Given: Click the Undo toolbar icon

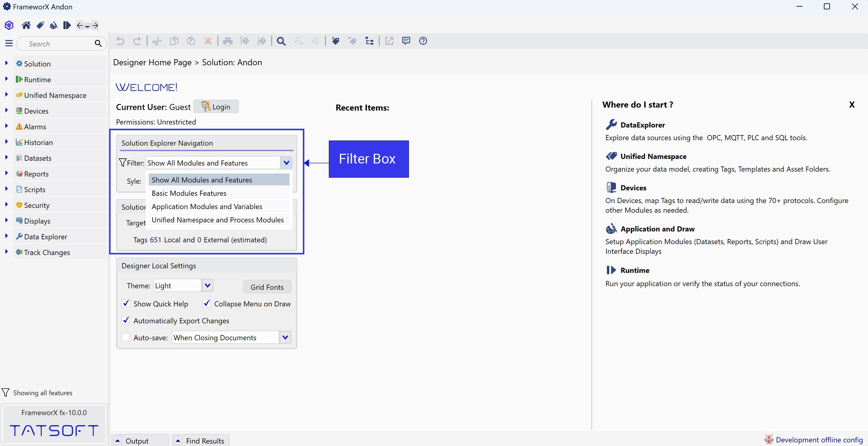Looking at the screenshot, I should click(x=120, y=41).
